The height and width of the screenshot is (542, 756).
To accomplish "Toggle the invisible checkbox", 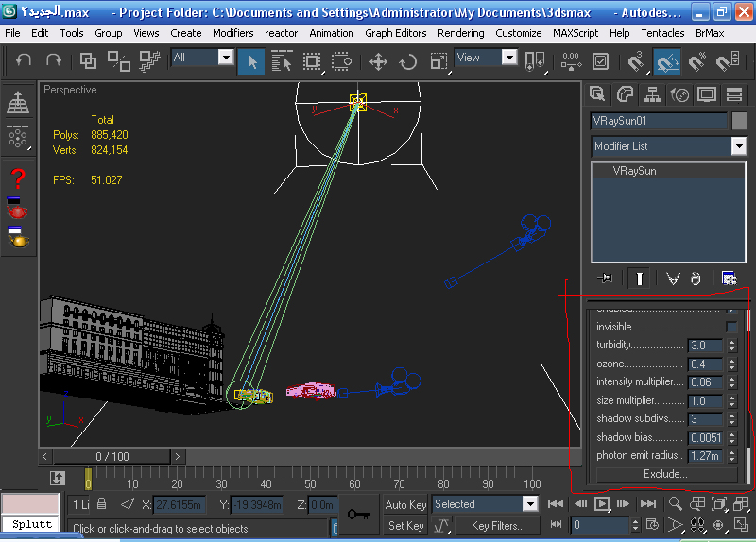I will pyautogui.click(x=731, y=327).
